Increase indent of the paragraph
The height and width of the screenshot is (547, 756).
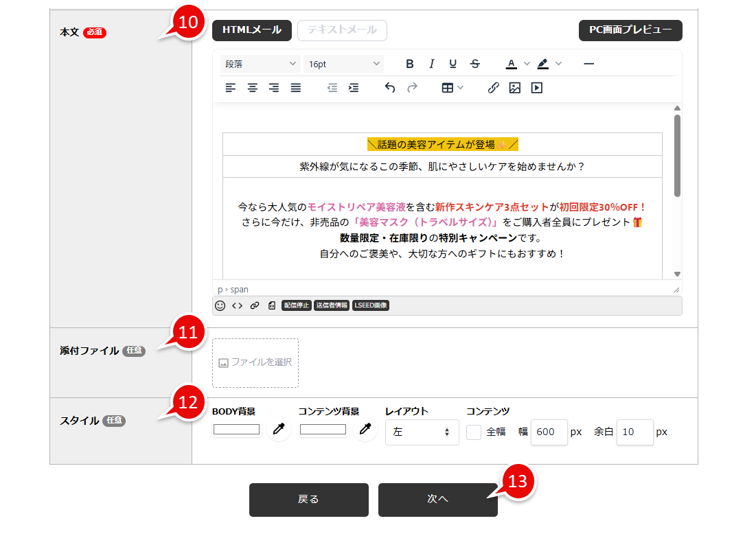pyautogui.click(x=354, y=88)
